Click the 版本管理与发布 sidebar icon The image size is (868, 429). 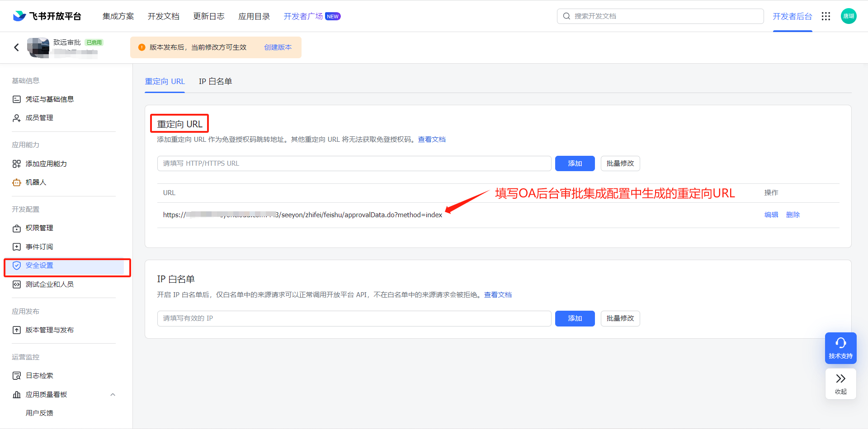(16, 330)
